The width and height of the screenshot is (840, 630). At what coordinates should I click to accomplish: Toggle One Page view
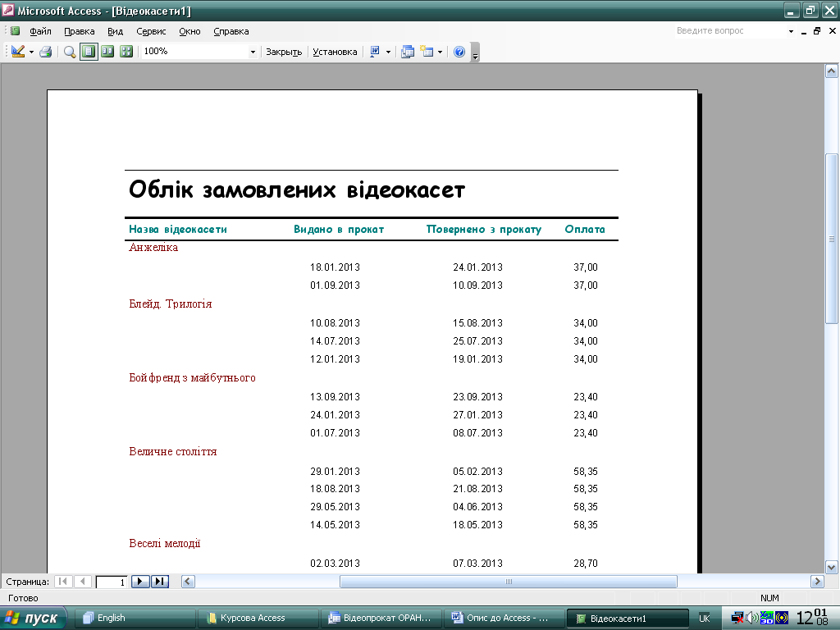89,52
